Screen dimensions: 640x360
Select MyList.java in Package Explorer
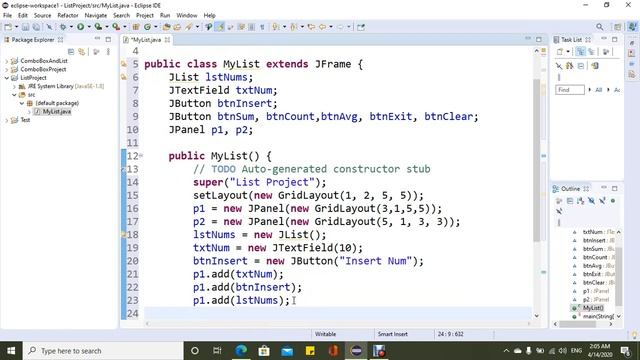pos(57,111)
